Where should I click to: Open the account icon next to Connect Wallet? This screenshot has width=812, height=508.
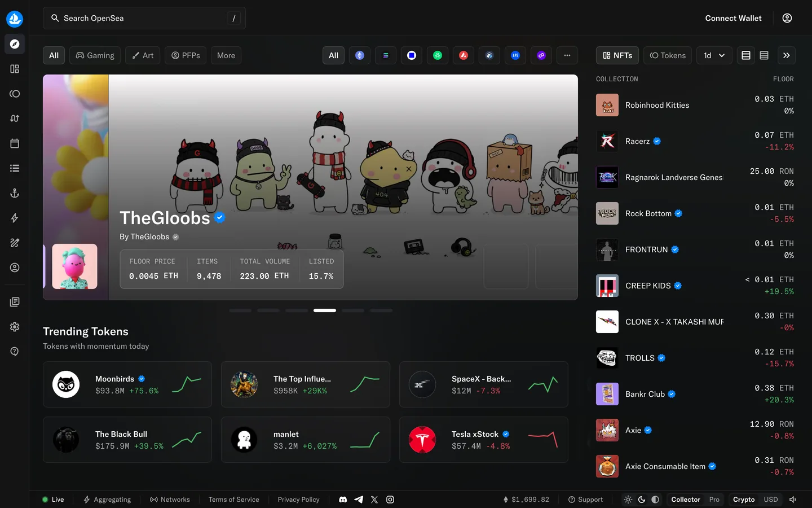(x=787, y=18)
